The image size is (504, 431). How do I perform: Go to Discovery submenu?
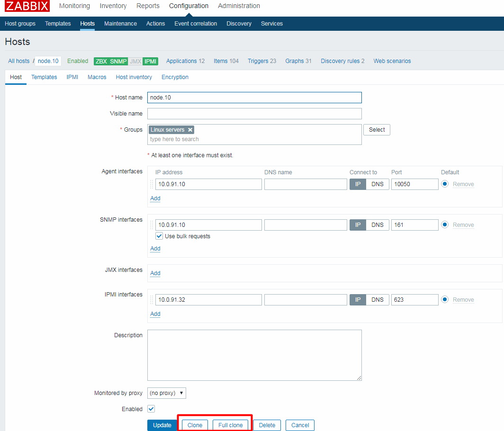(239, 24)
